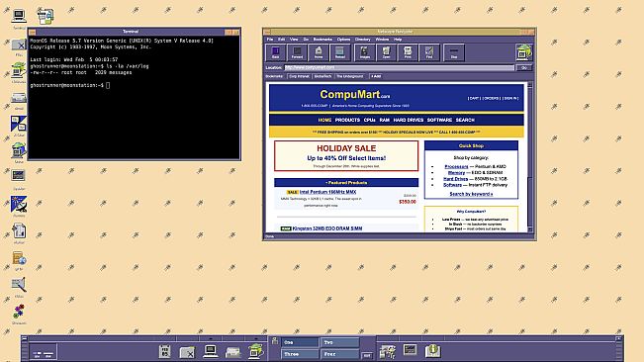Open the Terminal desktop icon
The height and width of the screenshot is (362, 644).
(19, 17)
